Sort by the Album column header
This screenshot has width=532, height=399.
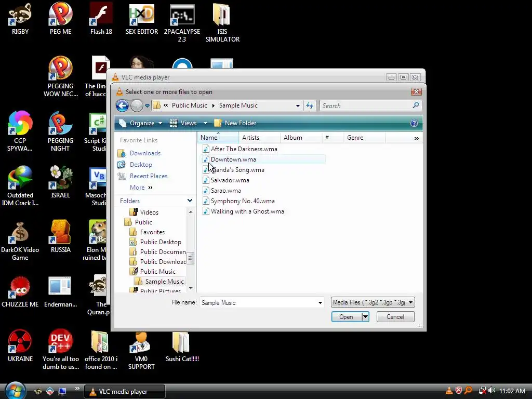(x=301, y=138)
